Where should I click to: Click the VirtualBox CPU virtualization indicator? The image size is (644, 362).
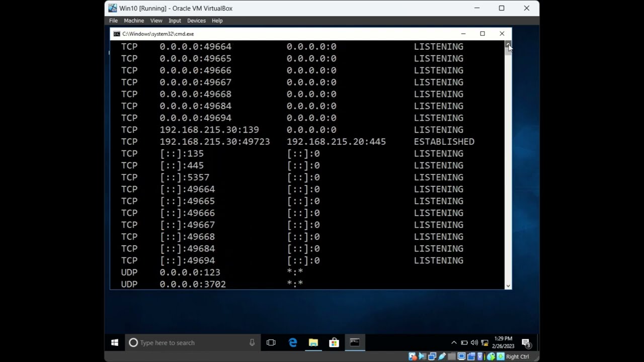tap(480, 356)
